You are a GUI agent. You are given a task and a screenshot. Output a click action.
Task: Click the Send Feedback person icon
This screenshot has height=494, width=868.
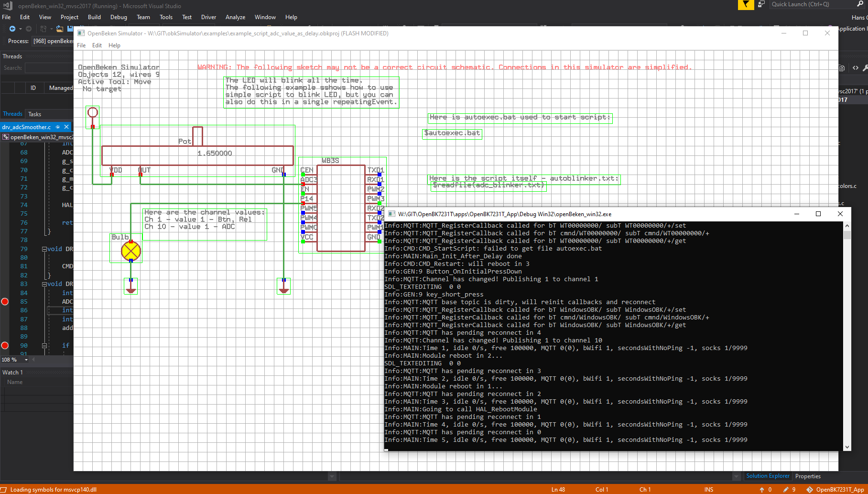click(x=761, y=4)
